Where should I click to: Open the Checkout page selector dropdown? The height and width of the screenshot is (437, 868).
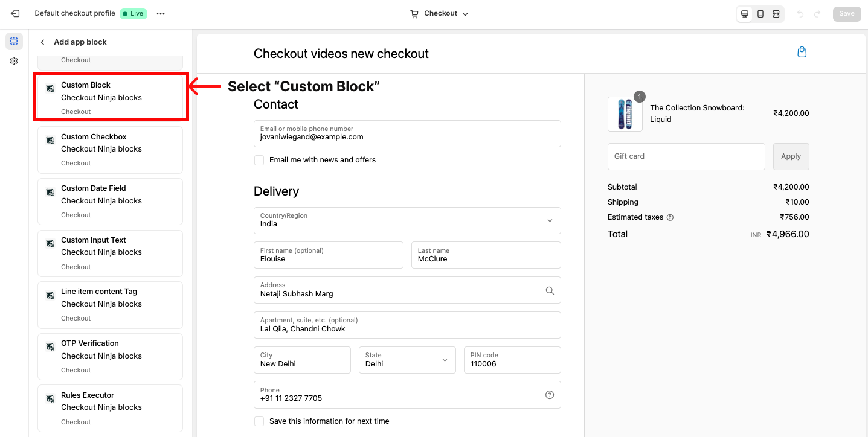(439, 14)
